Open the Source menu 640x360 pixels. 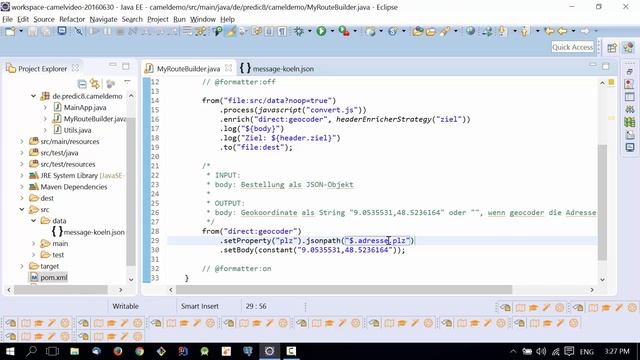44,19
